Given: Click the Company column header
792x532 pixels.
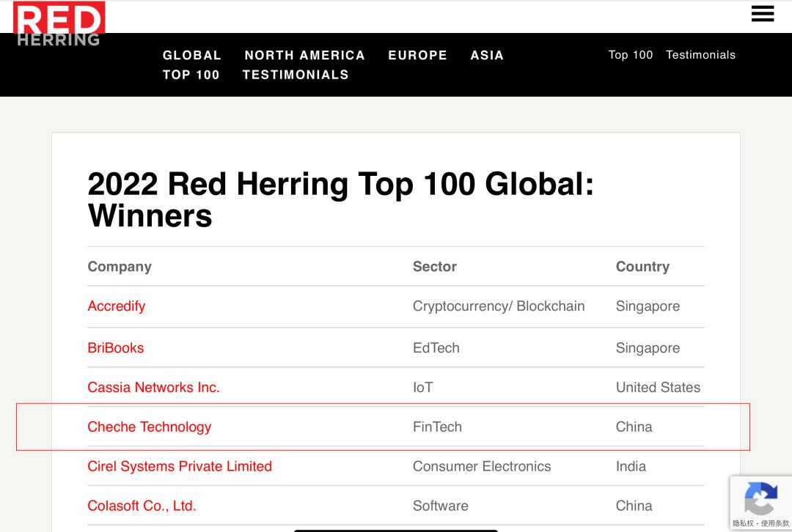Looking at the screenshot, I should point(120,266).
